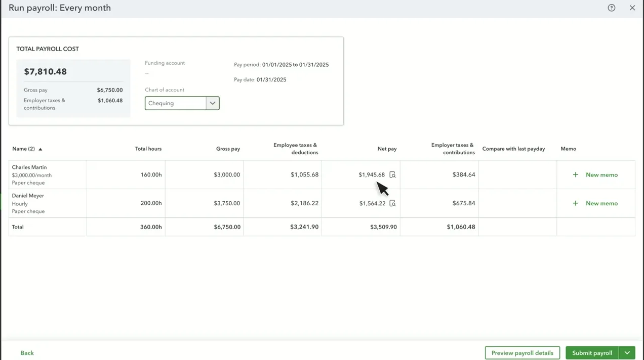The height and width of the screenshot is (360, 644).
Task: Click Charles Martin's $1,945.68 net pay
Action: pyautogui.click(x=372, y=175)
